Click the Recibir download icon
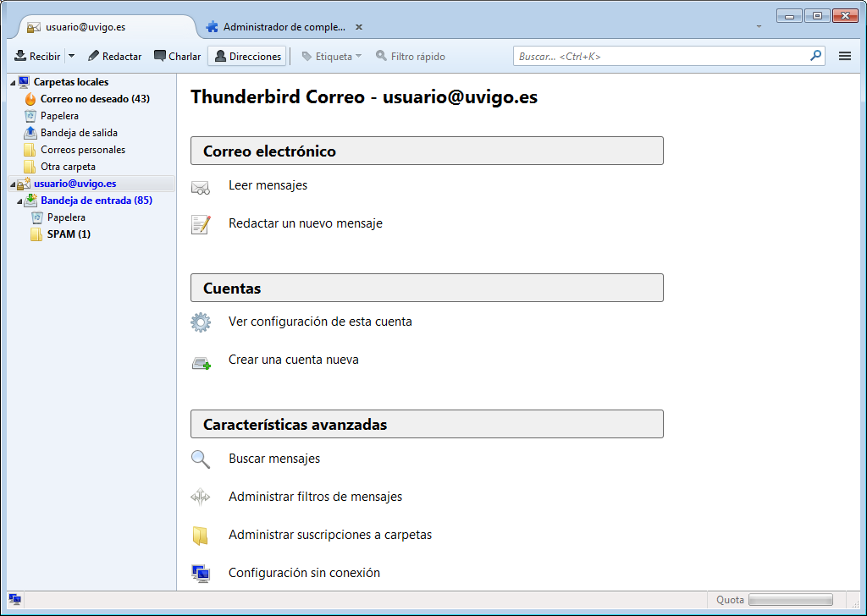The image size is (867, 616). (x=20, y=56)
